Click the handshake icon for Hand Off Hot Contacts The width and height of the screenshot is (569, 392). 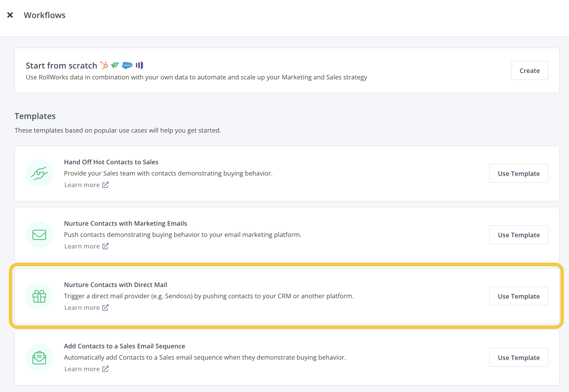[39, 174]
